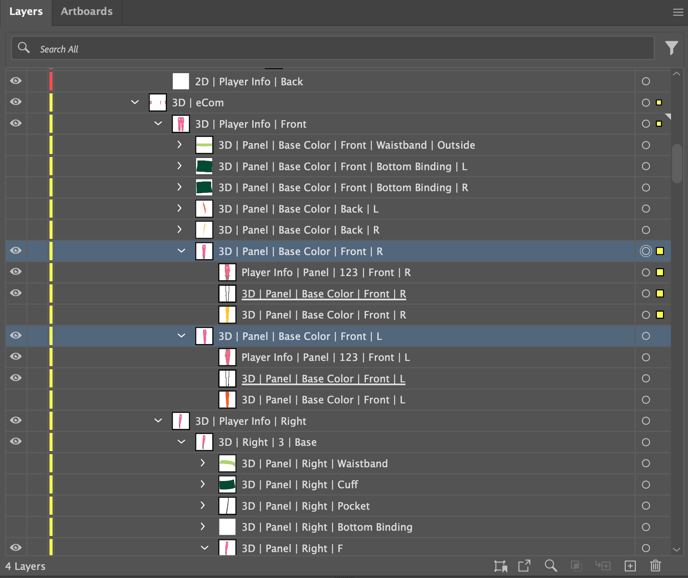Collapse 3D | Panel | Base Color | Front | L

(x=181, y=336)
